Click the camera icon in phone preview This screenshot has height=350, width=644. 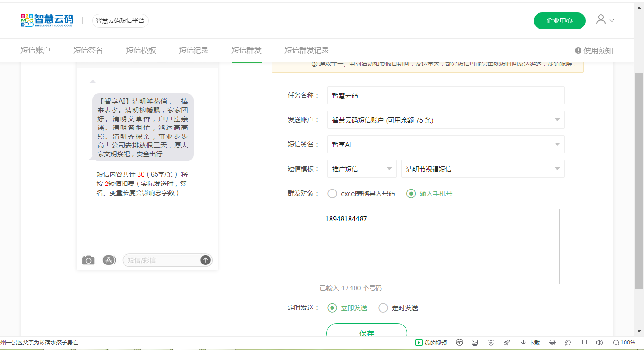tap(88, 260)
